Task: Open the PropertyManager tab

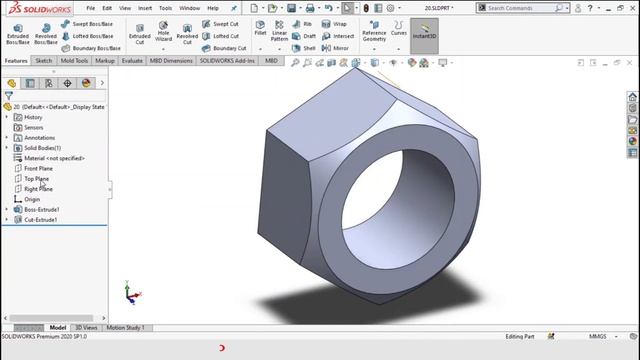Action: point(30,83)
